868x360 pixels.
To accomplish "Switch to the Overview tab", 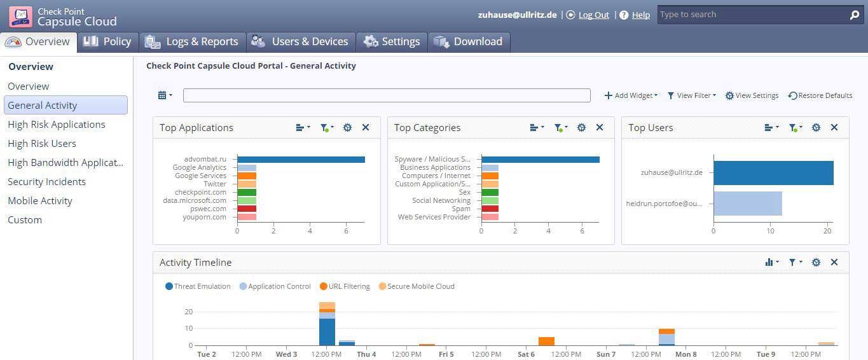I will [x=39, y=42].
